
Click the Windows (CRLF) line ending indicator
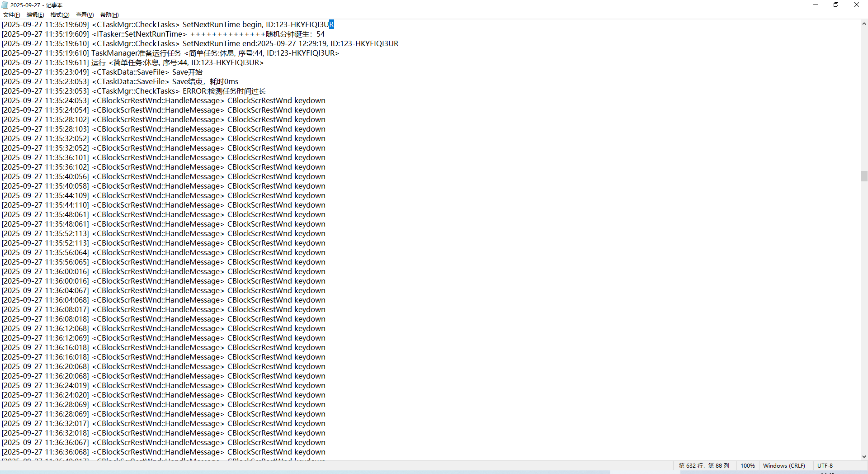click(784, 465)
